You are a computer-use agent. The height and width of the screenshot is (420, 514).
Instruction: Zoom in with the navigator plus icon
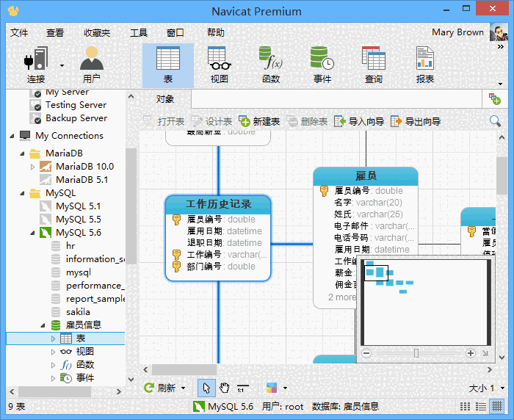coord(471,353)
